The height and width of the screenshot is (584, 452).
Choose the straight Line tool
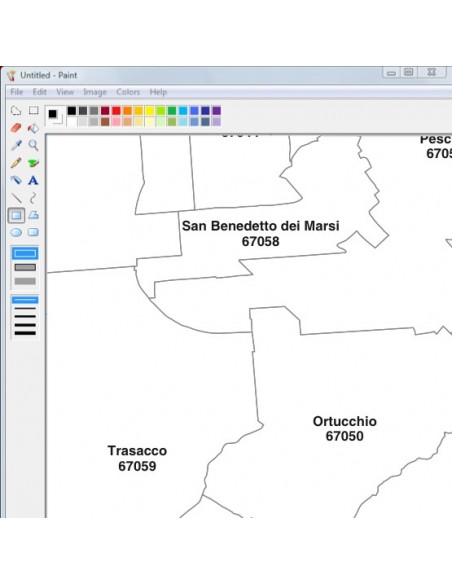16,198
